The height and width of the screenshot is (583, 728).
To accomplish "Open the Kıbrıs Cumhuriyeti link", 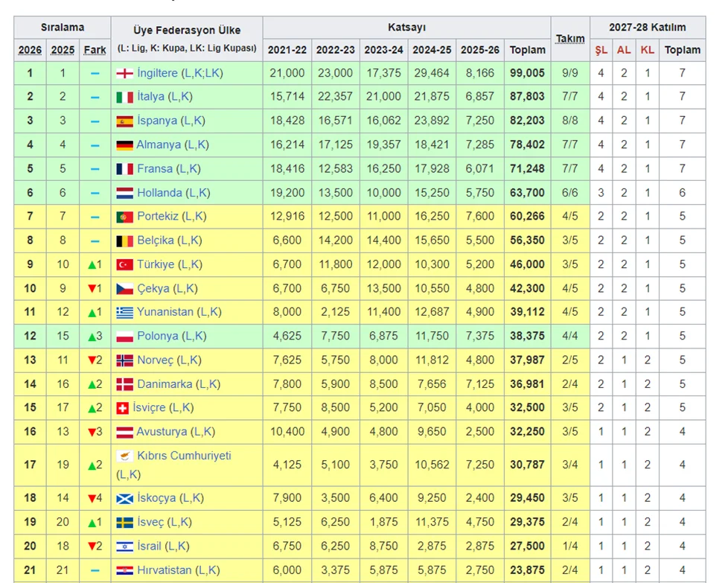I will tap(184, 456).
